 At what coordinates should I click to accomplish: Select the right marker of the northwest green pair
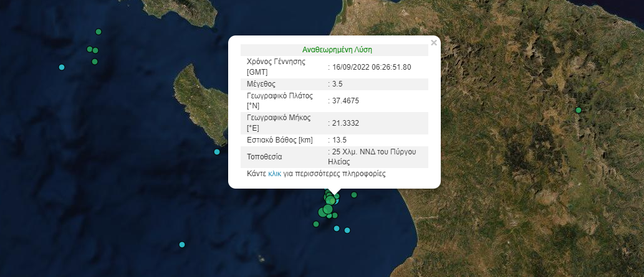tap(95, 50)
